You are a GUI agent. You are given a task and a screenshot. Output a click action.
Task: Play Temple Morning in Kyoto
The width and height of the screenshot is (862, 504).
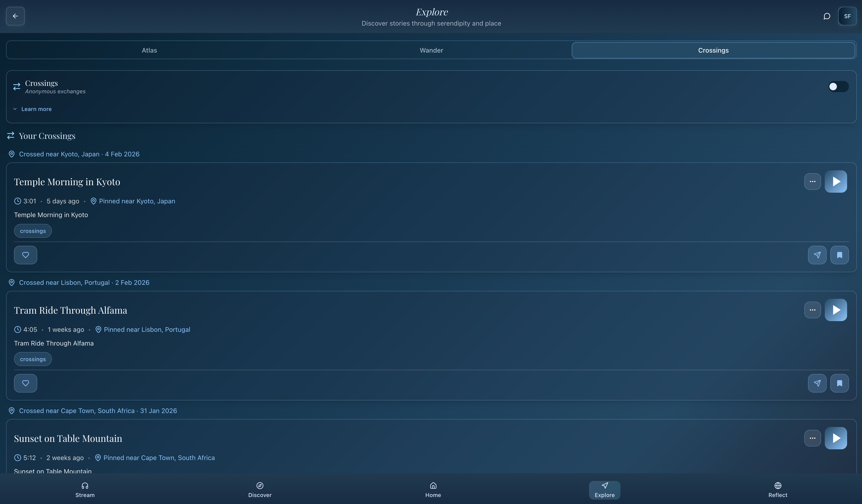tap(836, 181)
